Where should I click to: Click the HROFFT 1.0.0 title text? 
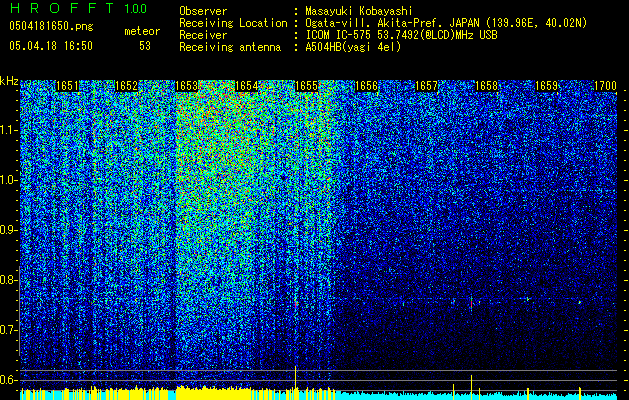click(x=79, y=8)
